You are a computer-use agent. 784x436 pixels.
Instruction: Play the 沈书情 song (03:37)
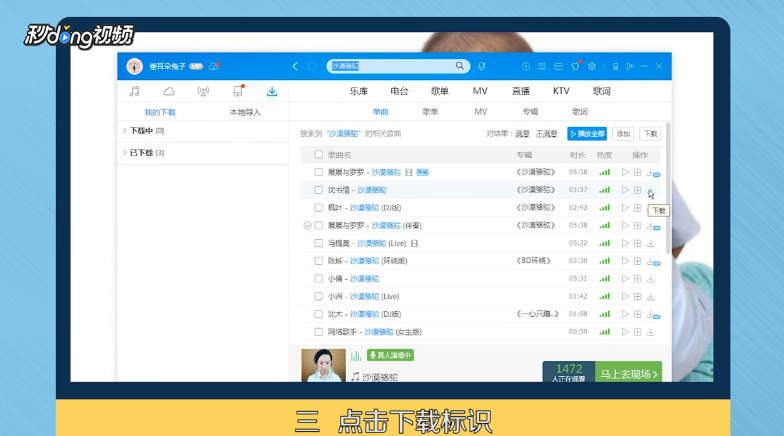point(625,190)
